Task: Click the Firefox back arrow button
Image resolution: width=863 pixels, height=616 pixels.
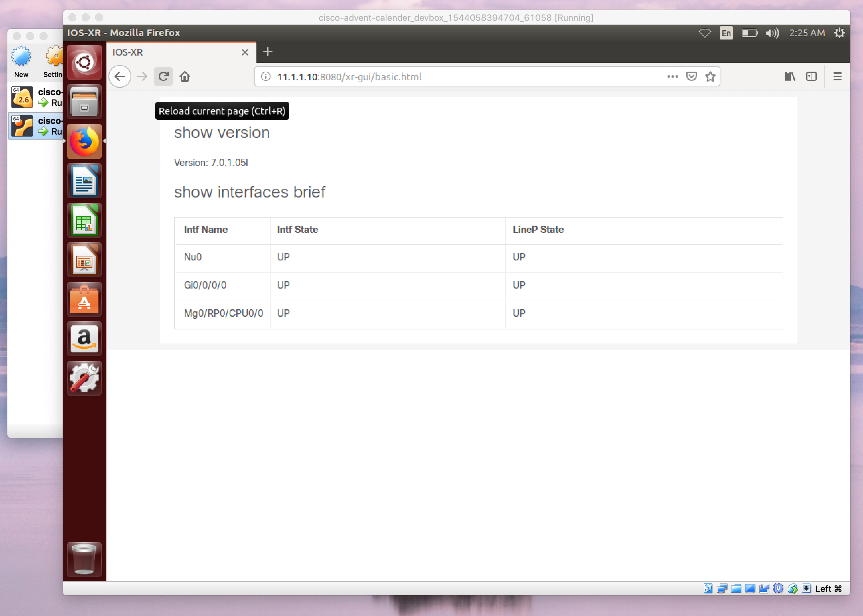Action: tap(120, 77)
